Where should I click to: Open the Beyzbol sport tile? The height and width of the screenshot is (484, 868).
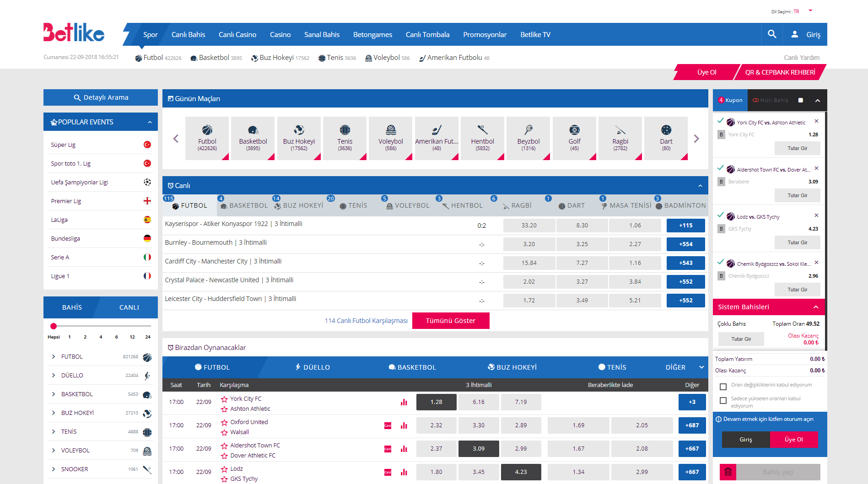[x=528, y=138]
